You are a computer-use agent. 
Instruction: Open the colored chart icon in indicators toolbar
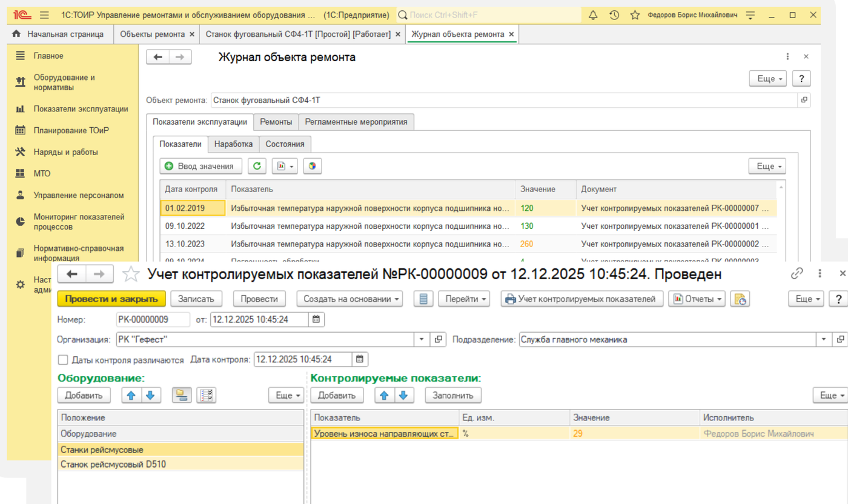(x=312, y=166)
